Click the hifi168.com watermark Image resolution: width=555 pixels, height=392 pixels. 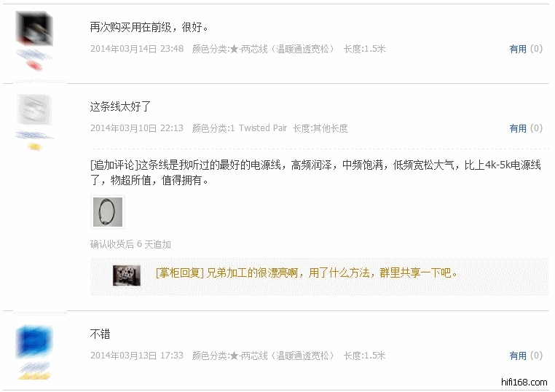(x=524, y=383)
